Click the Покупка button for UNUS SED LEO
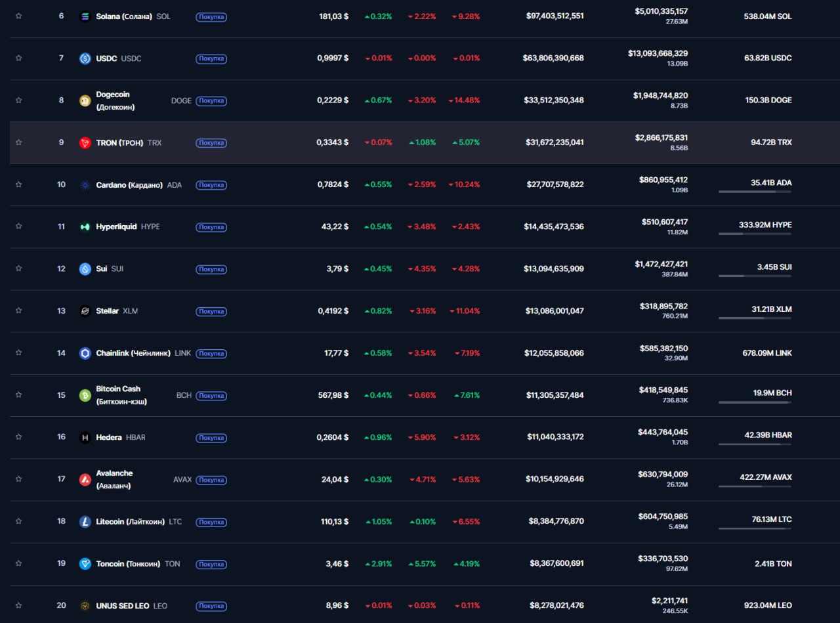 211,607
